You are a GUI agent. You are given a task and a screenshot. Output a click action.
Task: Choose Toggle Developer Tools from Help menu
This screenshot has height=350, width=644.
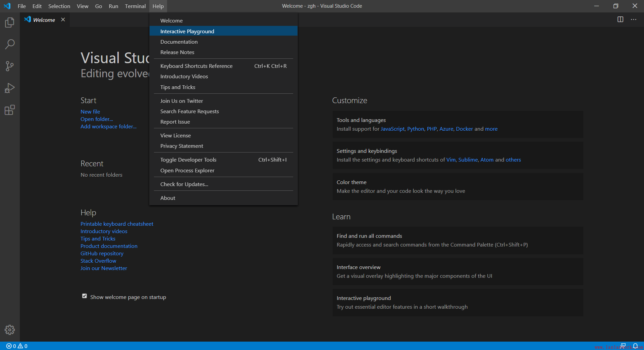[188, 160]
